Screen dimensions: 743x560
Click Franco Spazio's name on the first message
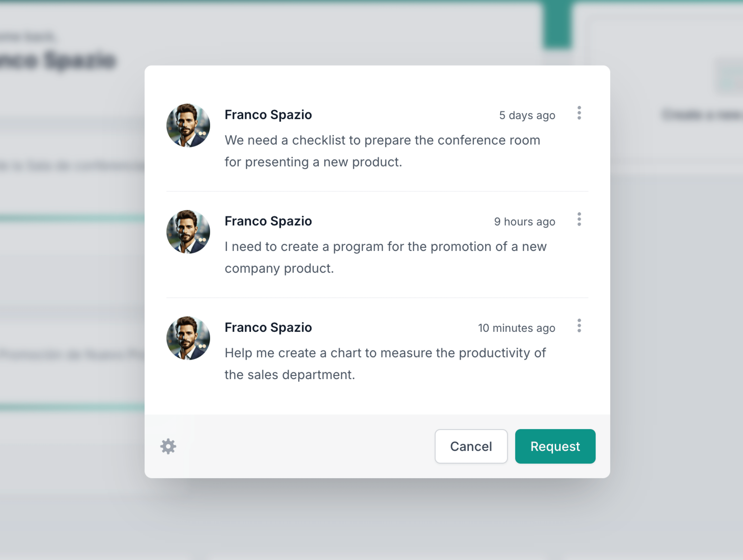click(268, 115)
